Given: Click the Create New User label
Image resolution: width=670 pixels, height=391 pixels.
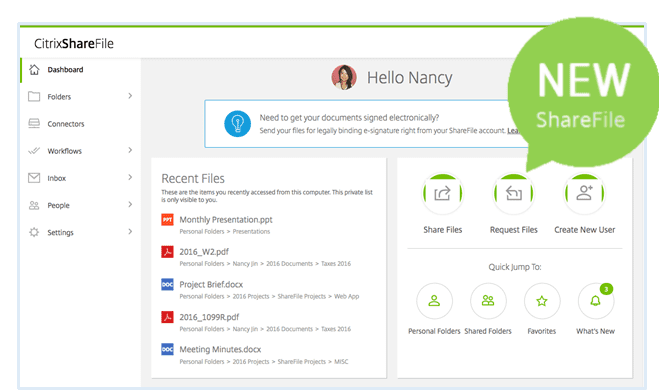Looking at the screenshot, I should pos(585,230).
